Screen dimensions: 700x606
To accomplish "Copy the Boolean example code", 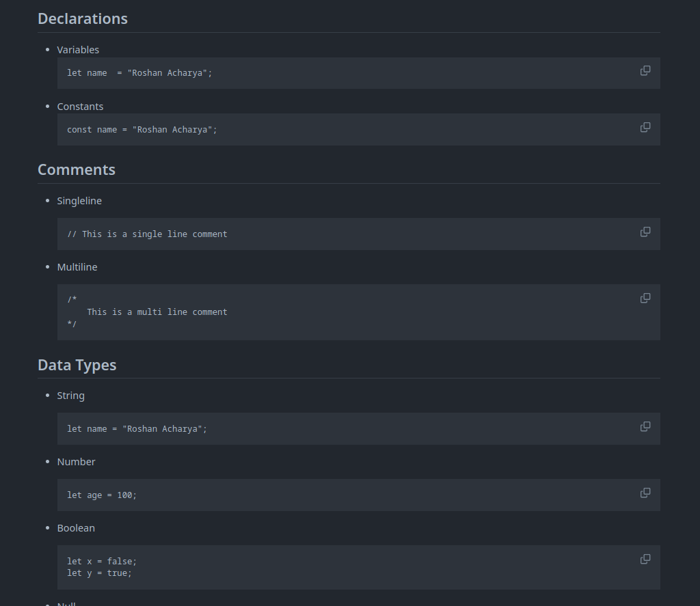I will [645, 559].
